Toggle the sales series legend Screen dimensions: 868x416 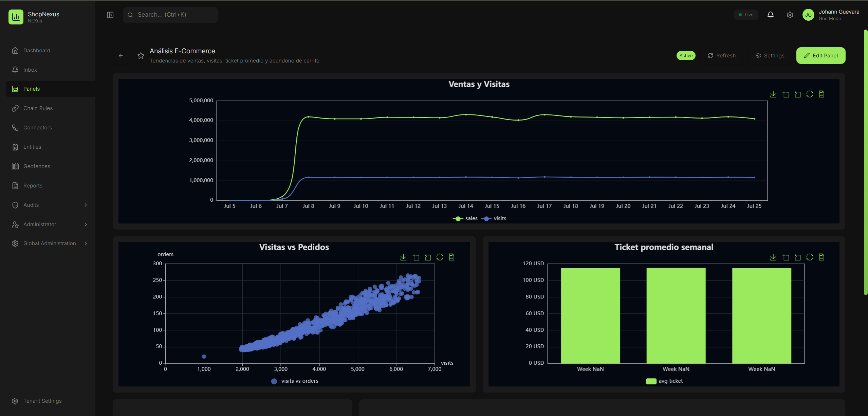[465, 218]
